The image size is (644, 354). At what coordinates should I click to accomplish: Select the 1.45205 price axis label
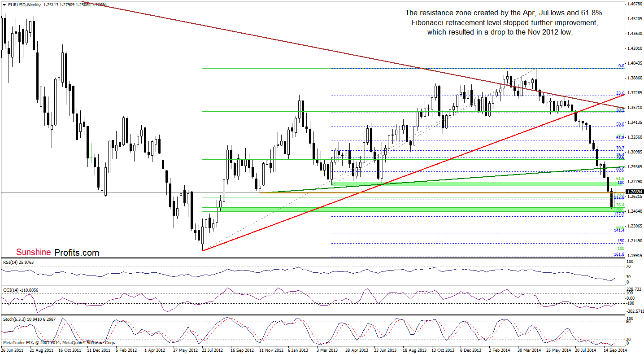click(x=635, y=18)
